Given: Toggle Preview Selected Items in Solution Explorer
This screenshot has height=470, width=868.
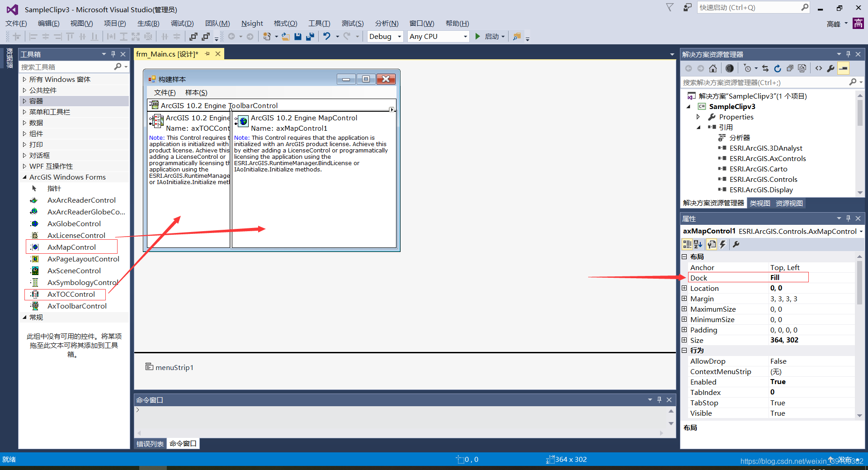Looking at the screenshot, I should click(x=843, y=68).
